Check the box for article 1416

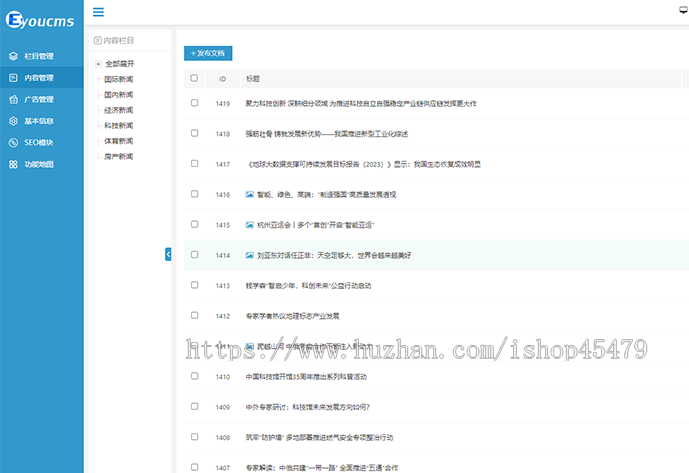(194, 193)
